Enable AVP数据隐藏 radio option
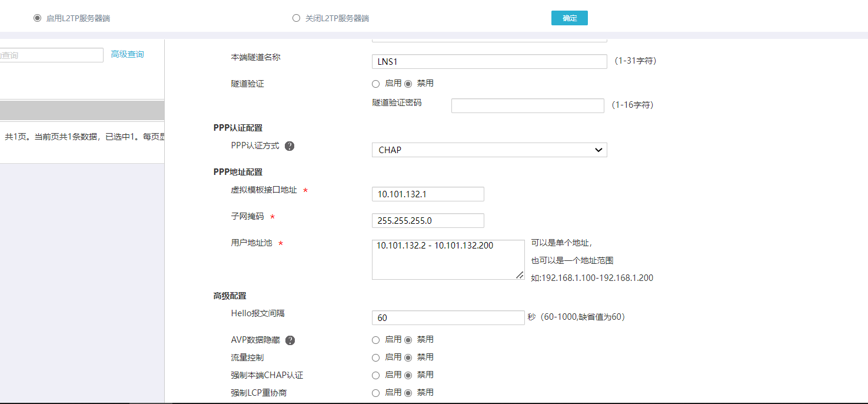Screen dimensions: 868x404 click(x=376, y=340)
